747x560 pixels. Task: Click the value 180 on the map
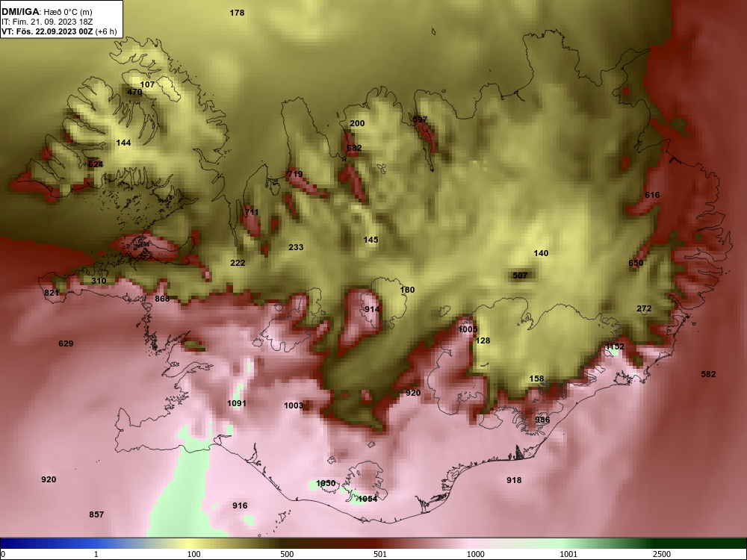click(x=407, y=290)
